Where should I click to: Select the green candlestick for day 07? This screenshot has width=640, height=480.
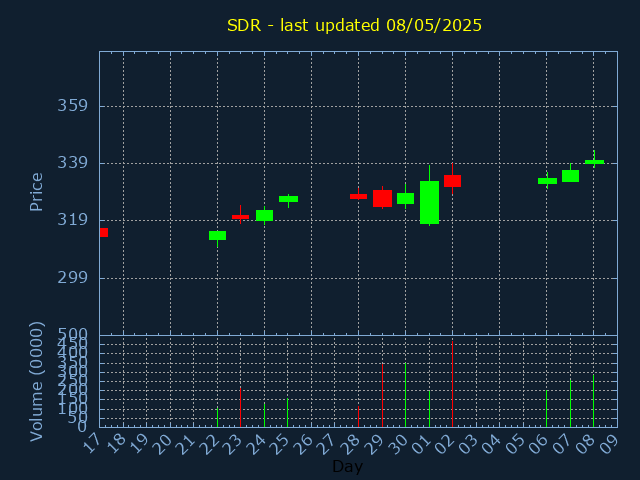(x=570, y=176)
